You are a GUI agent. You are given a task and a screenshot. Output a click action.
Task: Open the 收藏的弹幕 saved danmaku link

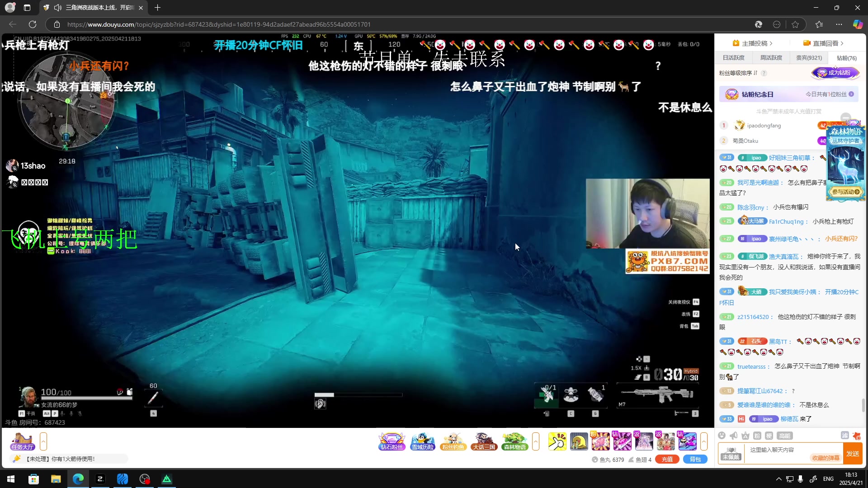[x=826, y=458]
